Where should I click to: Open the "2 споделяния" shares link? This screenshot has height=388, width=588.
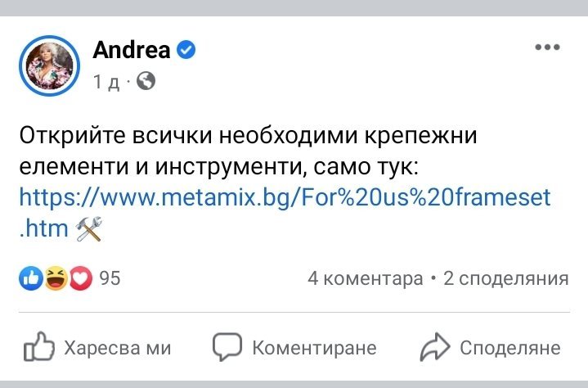coord(505,279)
